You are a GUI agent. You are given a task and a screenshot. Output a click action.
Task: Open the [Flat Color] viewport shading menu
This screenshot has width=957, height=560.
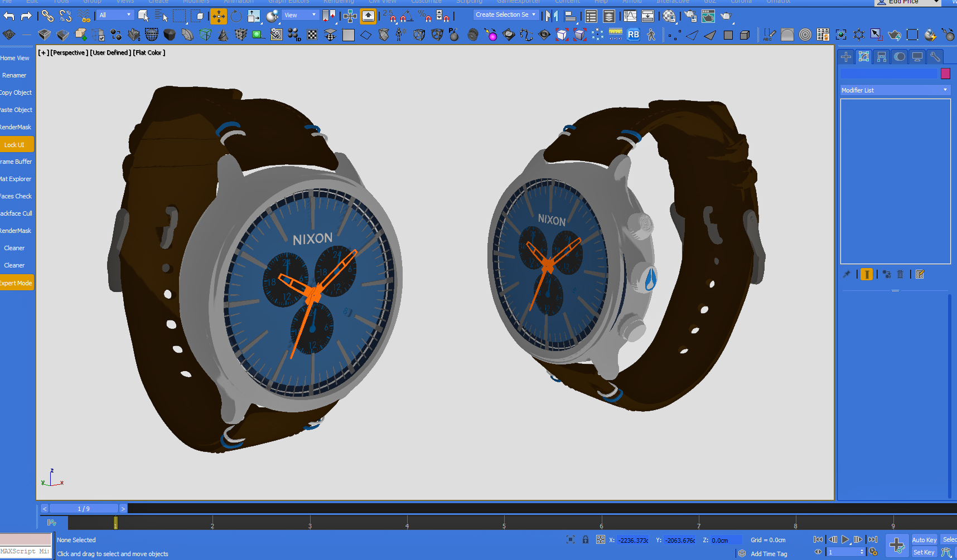(149, 53)
